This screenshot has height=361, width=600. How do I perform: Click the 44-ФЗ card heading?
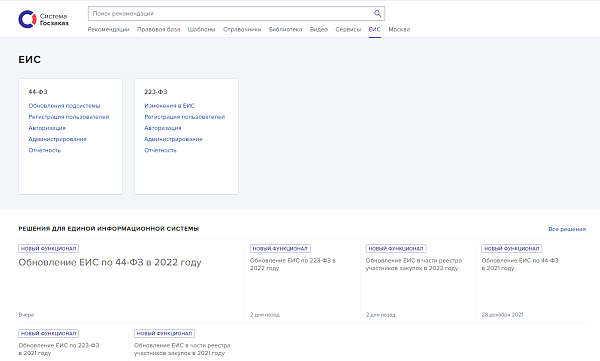click(38, 92)
